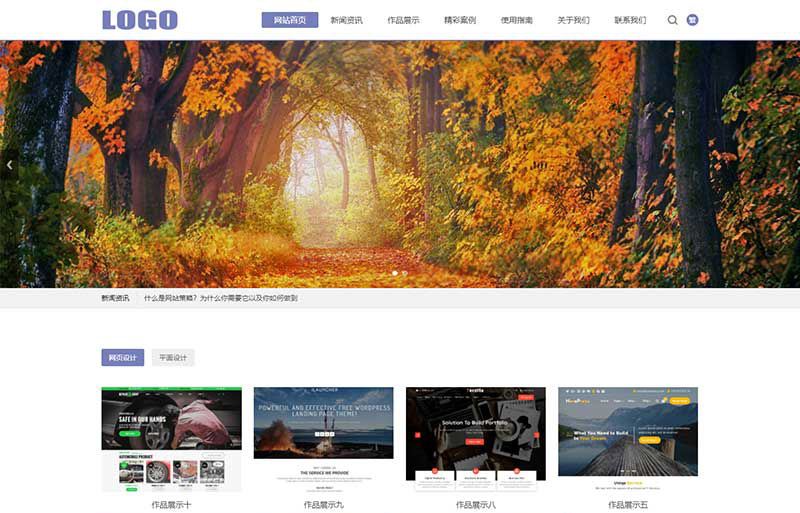Image resolution: width=800 pixels, height=513 pixels.
Task: Open the 新闻资讯 navigation menu
Action: [347, 20]
